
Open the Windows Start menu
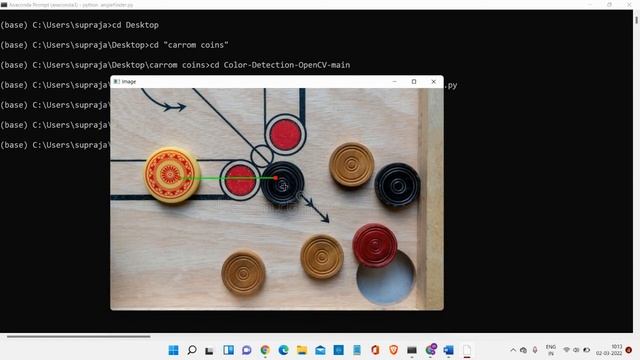[x=173, y=350]
